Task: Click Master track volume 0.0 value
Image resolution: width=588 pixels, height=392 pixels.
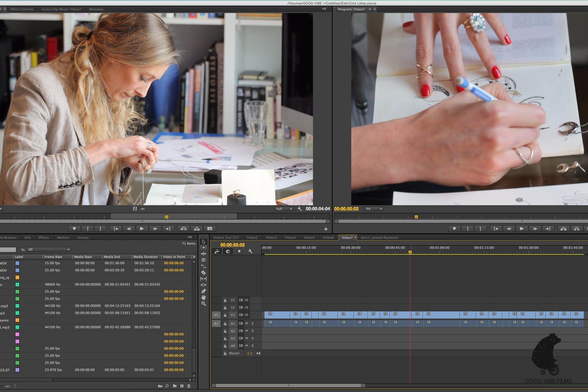Action: point(249,353)
